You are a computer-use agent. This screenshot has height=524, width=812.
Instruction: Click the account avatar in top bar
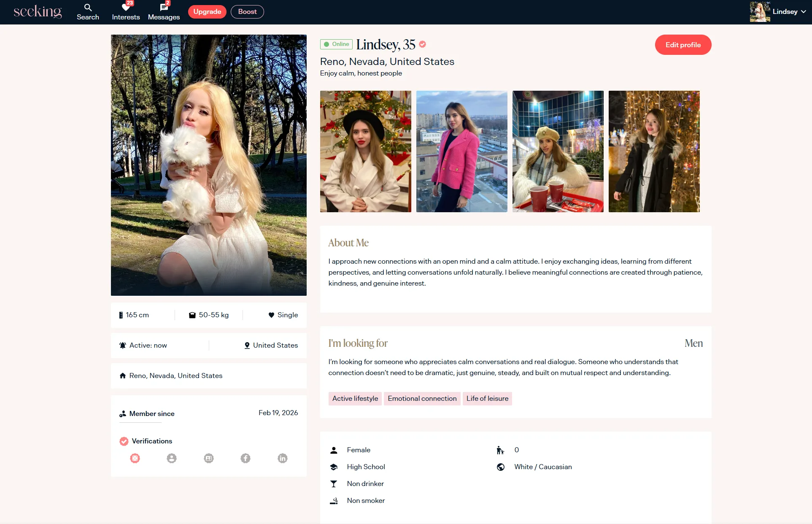(x=760, y=12)
